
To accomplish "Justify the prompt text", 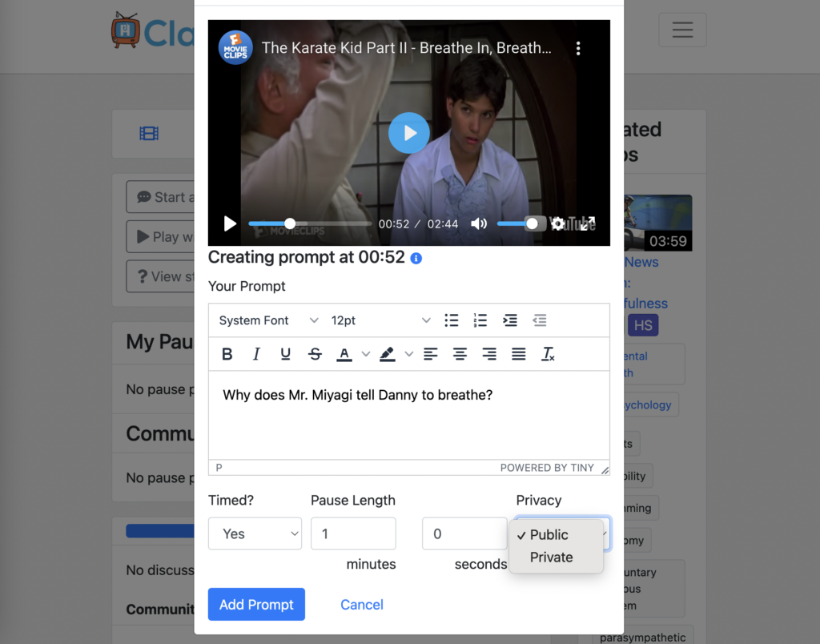I will click(519, 354).
